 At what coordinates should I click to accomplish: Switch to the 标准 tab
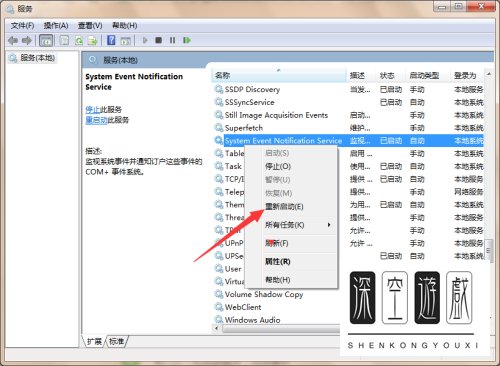(x=116, y=341)
